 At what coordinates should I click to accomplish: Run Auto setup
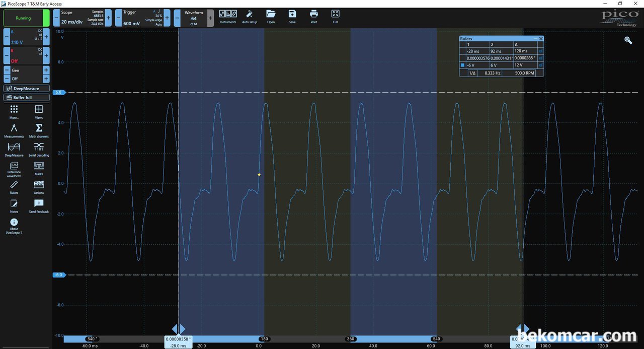249,17
